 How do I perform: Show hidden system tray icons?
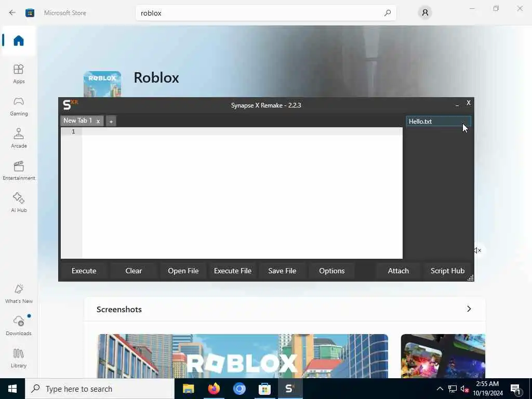[x=440, y=389]
